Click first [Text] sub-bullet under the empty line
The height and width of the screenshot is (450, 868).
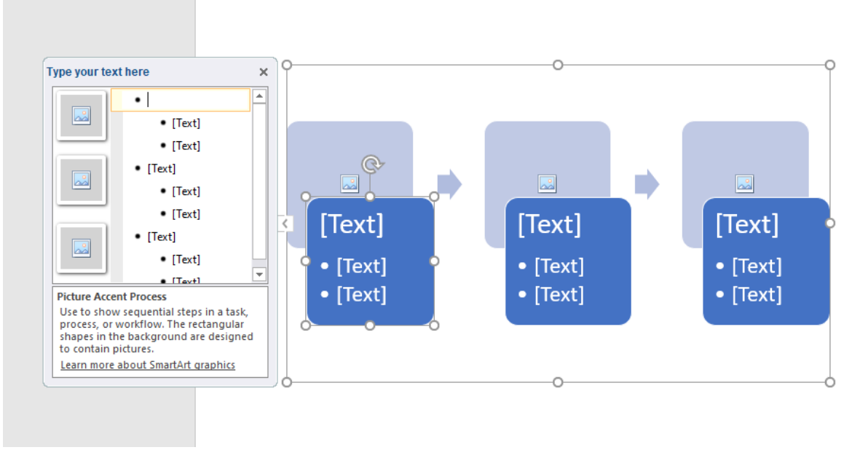point(186,123)
